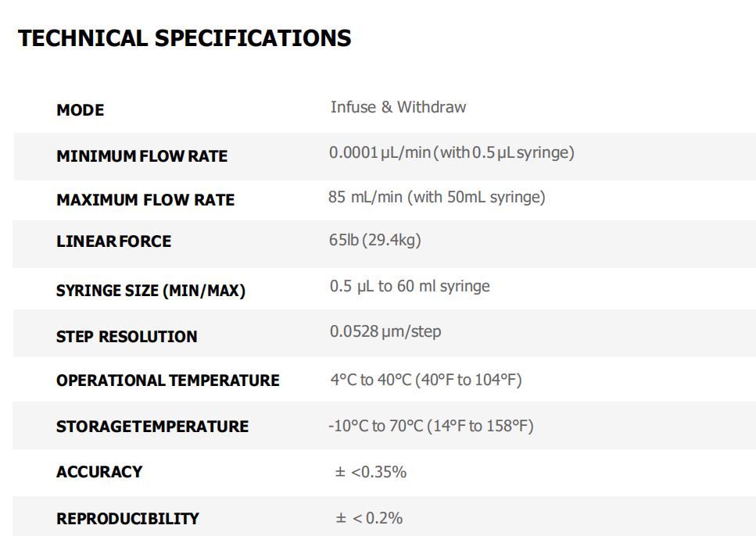Select the MODE row label
Viewport: 756px width, 536px height.
[80, 110]
